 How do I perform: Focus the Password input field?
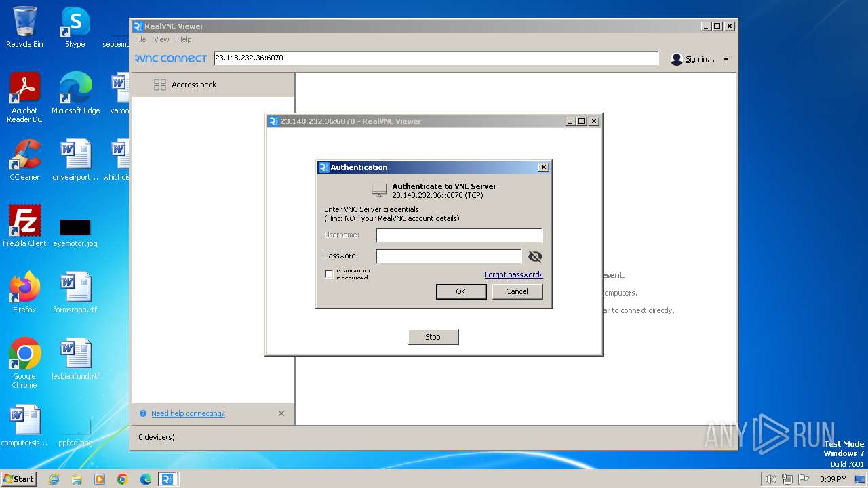click(x=449, y=256)
